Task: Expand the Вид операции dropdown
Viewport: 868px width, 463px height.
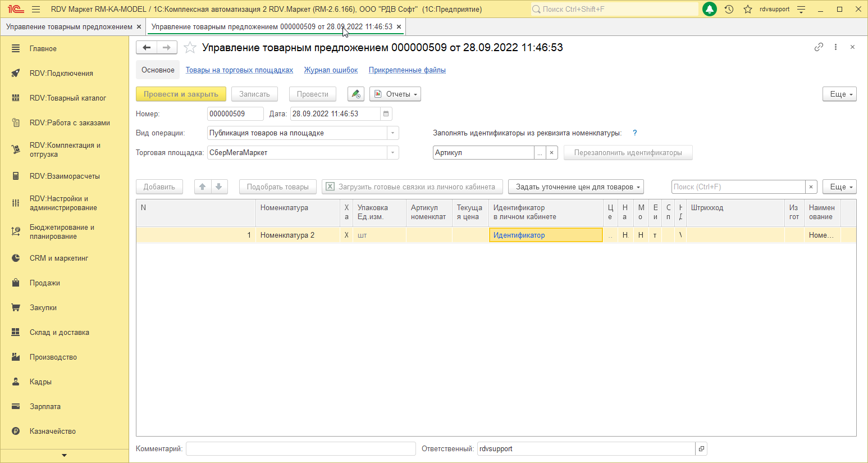Action: click(393, 133)
